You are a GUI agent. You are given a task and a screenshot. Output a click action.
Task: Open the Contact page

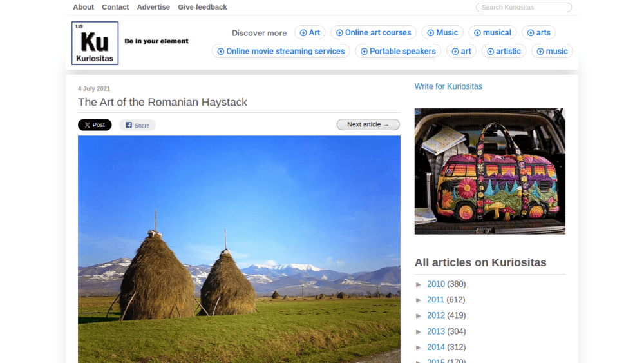(x=115, y=7)
